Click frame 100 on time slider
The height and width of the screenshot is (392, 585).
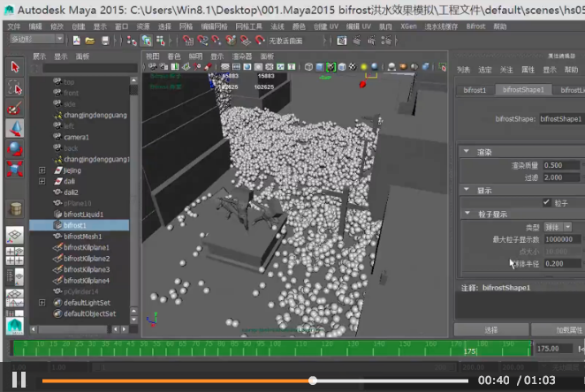click(x=276, y=348)
